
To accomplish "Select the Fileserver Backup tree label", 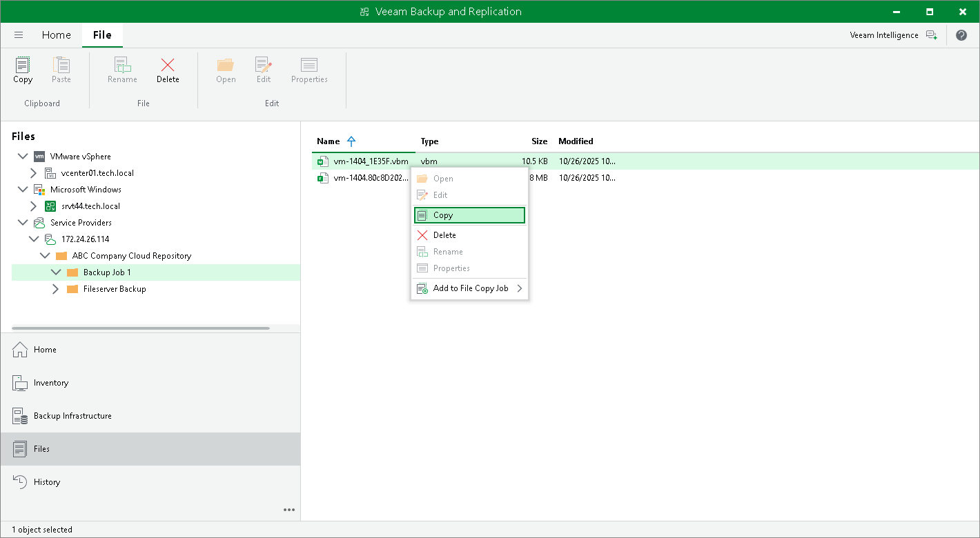I will [x=115, y=289].
